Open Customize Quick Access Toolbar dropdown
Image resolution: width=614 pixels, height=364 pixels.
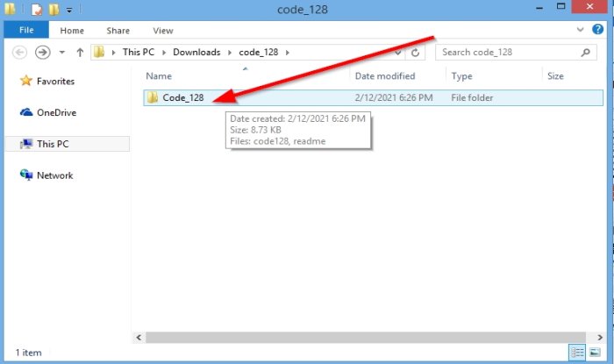(x=69, y=10)
